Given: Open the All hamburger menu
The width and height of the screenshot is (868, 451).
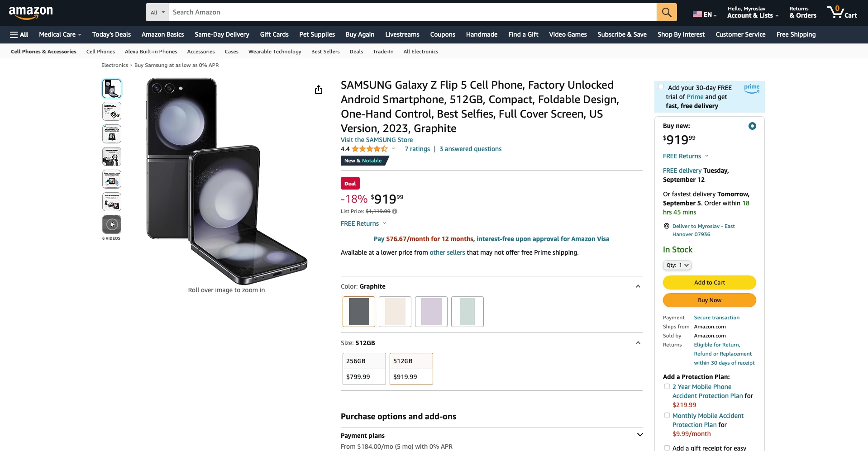Looking at the screenshot, I should [19, 34].
